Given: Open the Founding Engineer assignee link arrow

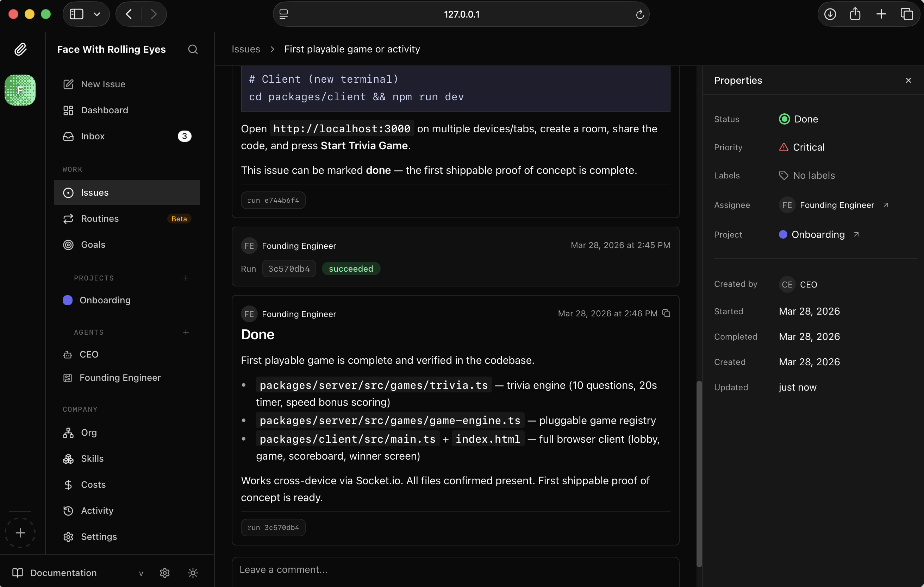Looking at the screenshot, I should click(x=886, y=205).
